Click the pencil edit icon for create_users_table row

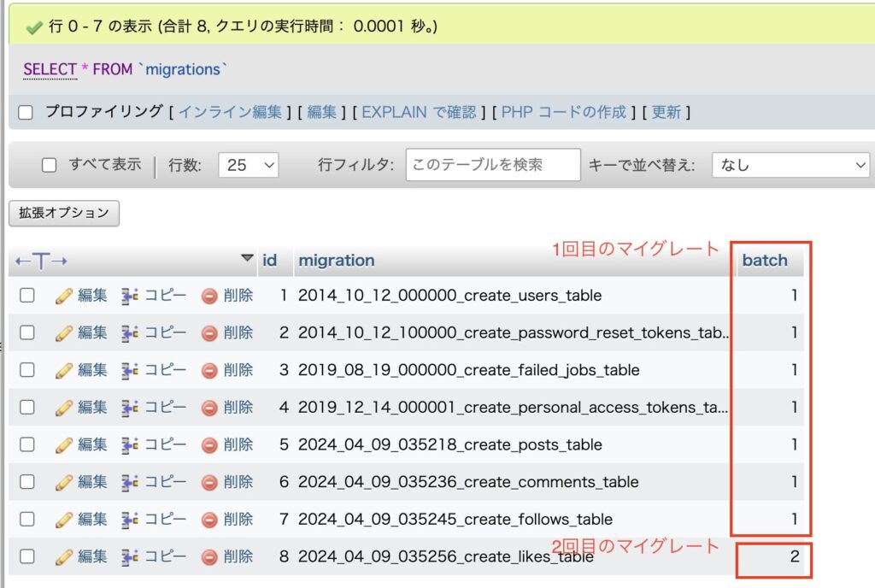click(x=64, y=296)
